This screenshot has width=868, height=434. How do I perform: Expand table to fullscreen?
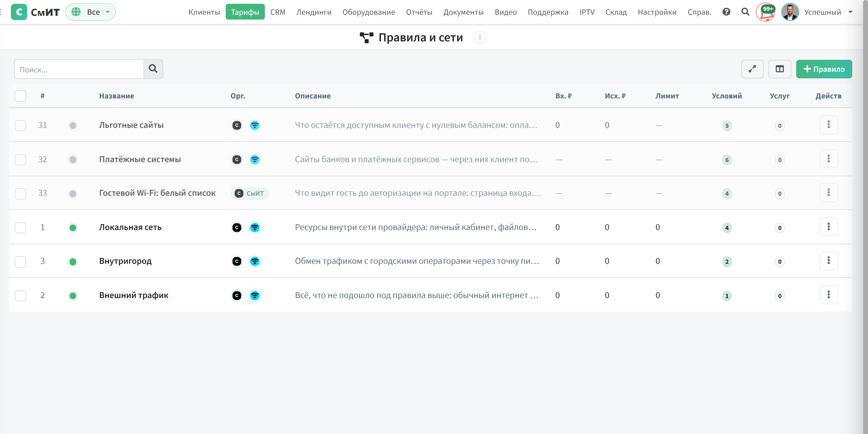(x=752, y=69)
